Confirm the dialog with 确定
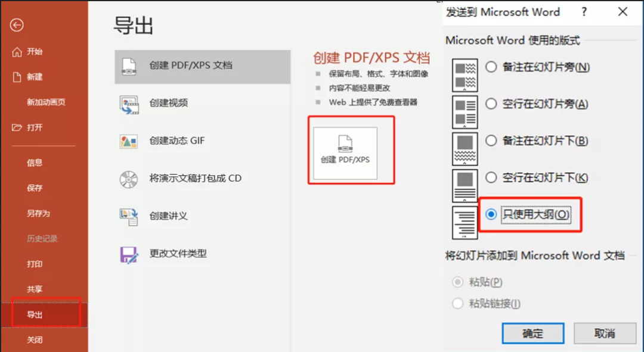Viewport: 644px width, 352px height. point(532,334)
